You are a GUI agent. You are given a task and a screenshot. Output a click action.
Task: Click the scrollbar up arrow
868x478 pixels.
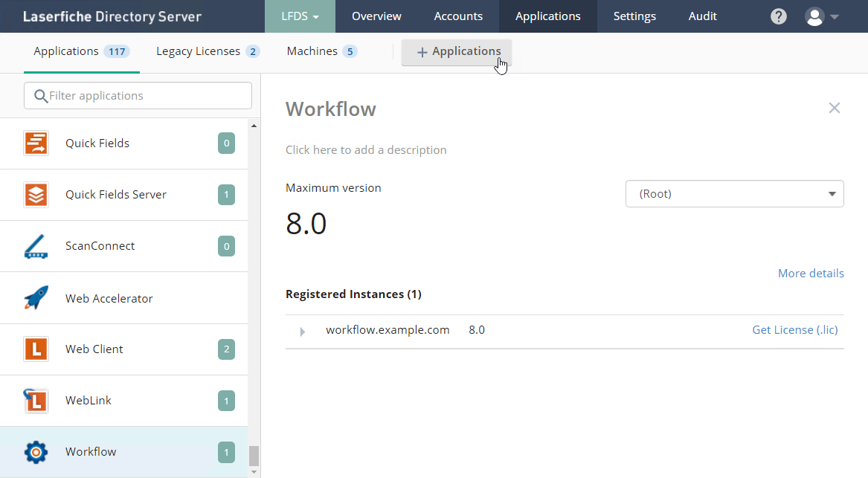pos(254,126)
